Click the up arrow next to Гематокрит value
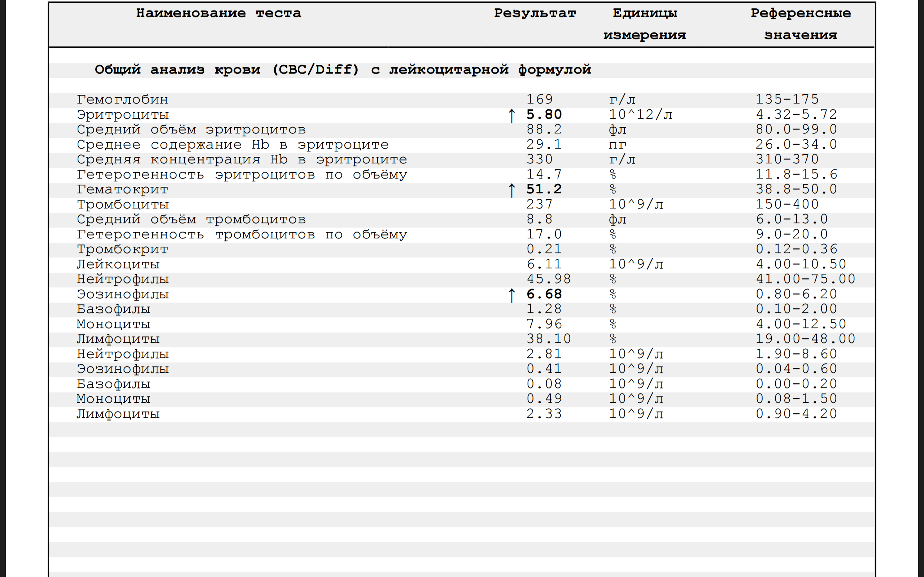The width and height of the screenshot is (924, 577). click(x=512, y=190)
